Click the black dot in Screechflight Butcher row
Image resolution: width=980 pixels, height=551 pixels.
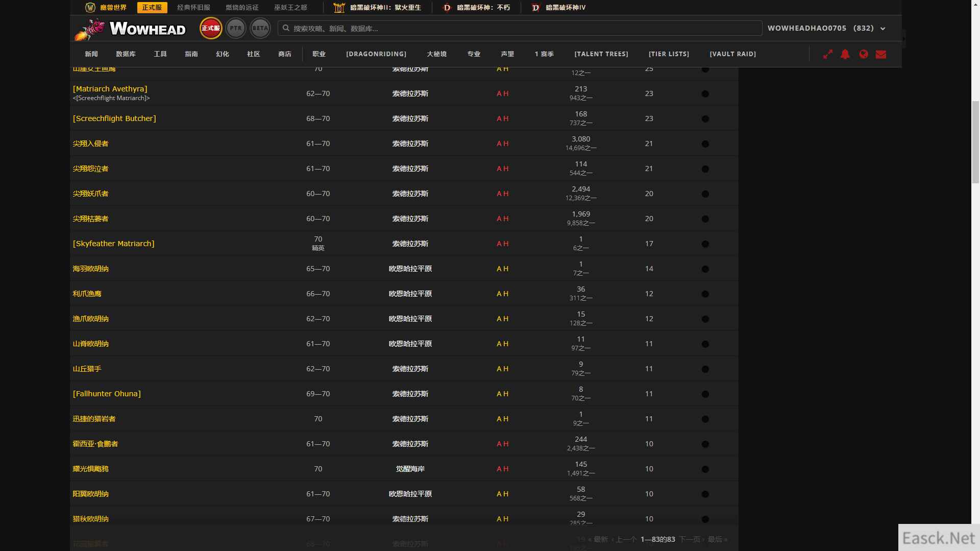705,119
